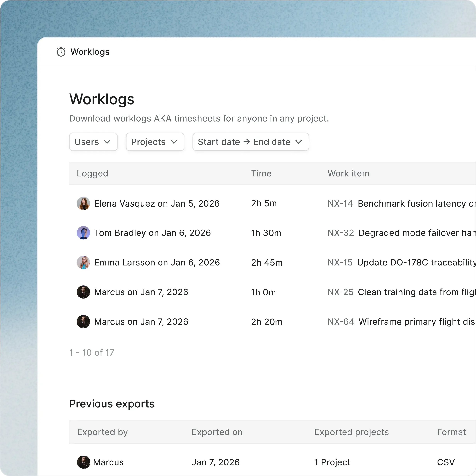Select the Logged column header

tap(92, 173)
